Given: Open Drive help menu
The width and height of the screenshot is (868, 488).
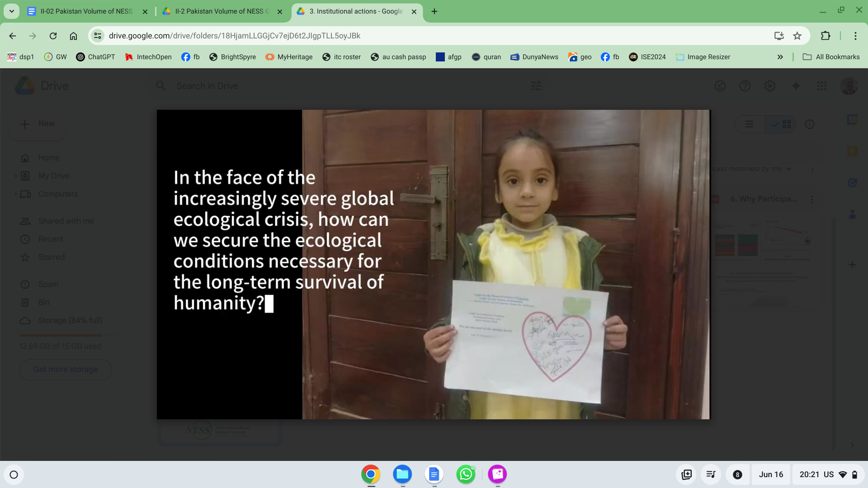Looking at the screenshot, I should [x=745, y=86].
